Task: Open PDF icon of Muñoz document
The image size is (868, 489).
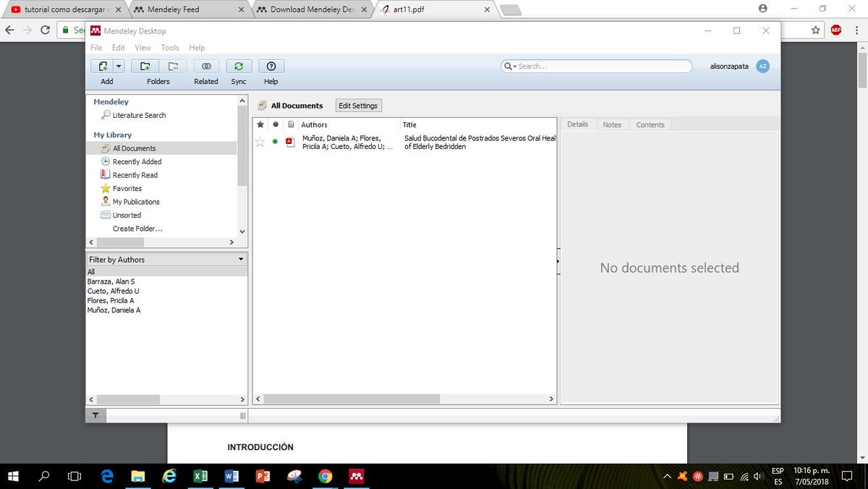Action: tap(291, 142)
